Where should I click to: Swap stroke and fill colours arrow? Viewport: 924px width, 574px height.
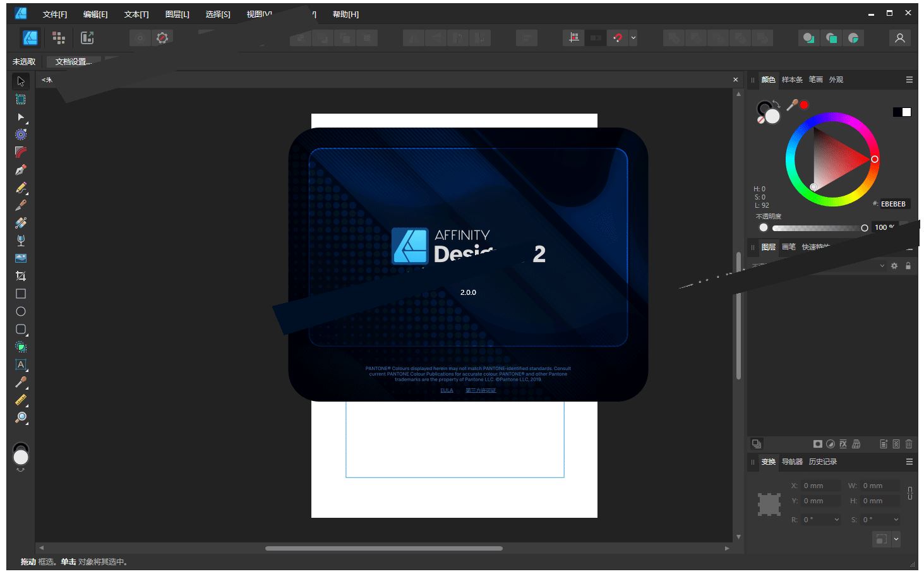pos(777,104)
